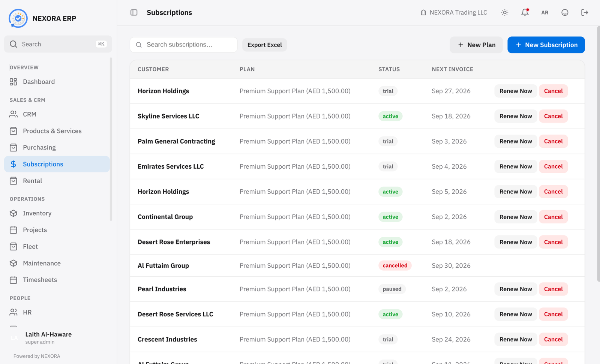600x364 pixels.
Task: Click the main page vertical scrollbar
Action: click(x=598, y=154)
